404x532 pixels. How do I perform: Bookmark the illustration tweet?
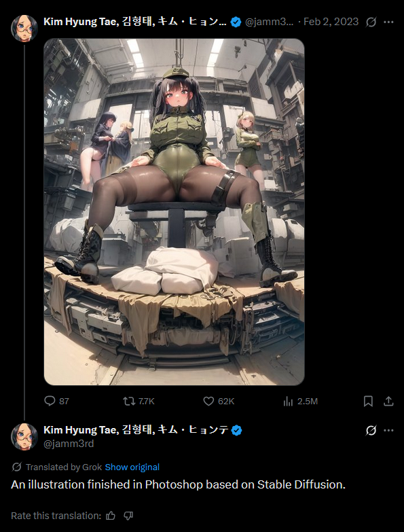point(368,402)
